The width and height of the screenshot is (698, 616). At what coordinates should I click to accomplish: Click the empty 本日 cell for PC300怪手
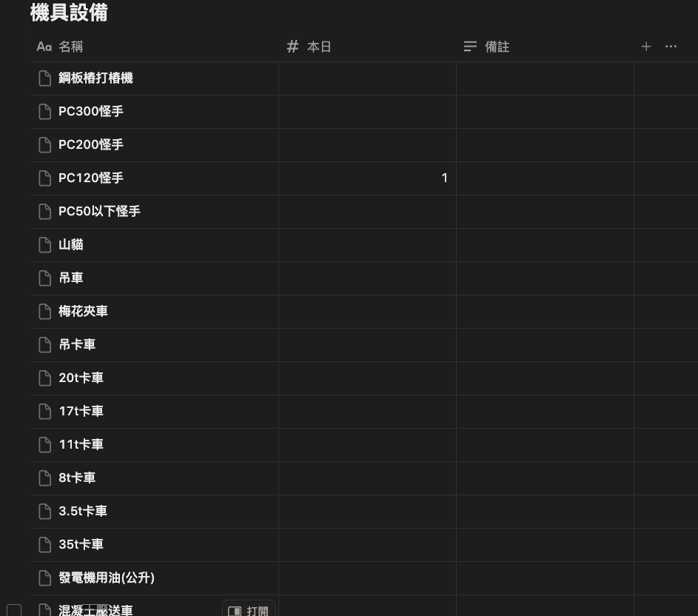[x=367, y=112]
